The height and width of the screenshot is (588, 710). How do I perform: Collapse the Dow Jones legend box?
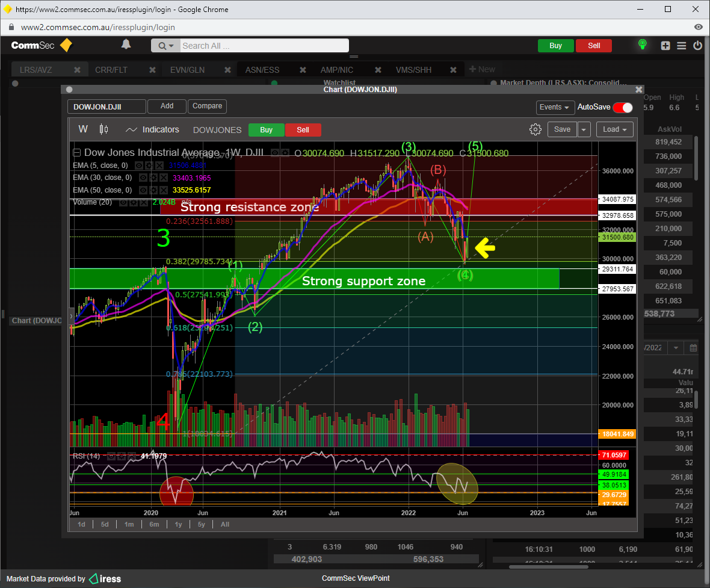[77, 153]
